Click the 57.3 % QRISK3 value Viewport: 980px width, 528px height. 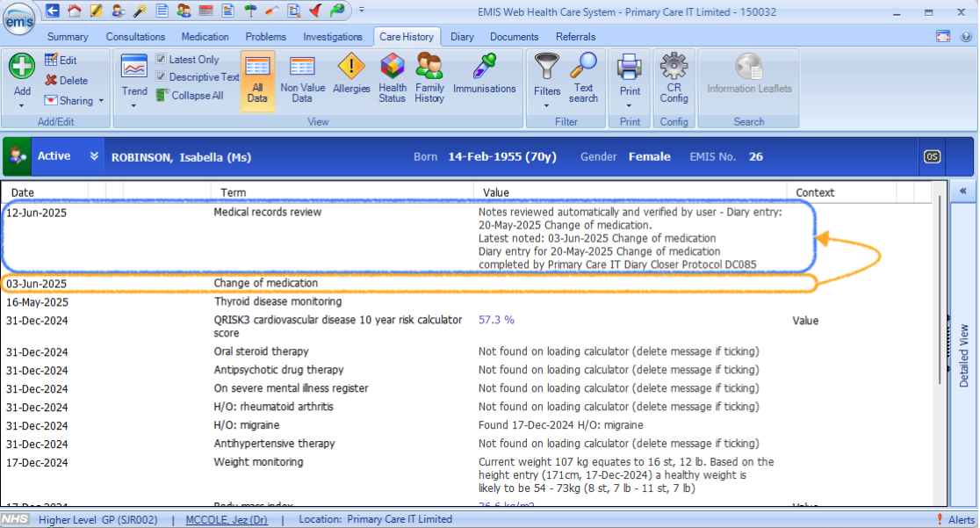pos(496,320)
